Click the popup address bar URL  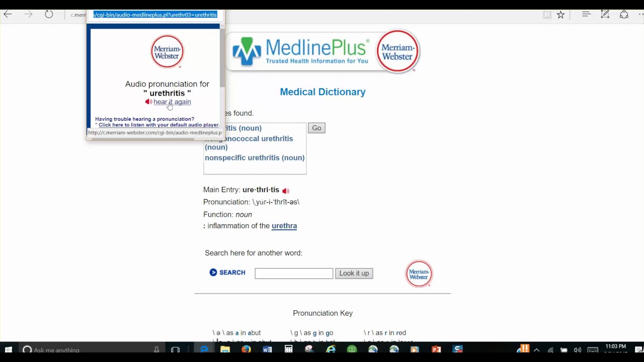pyautogui.click(x=155, y=15)
